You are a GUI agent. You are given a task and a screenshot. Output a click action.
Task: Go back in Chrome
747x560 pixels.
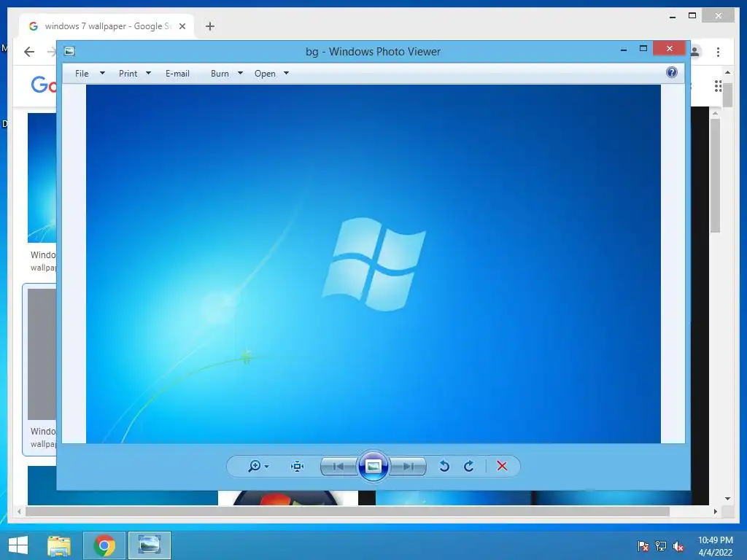point(29,52)
